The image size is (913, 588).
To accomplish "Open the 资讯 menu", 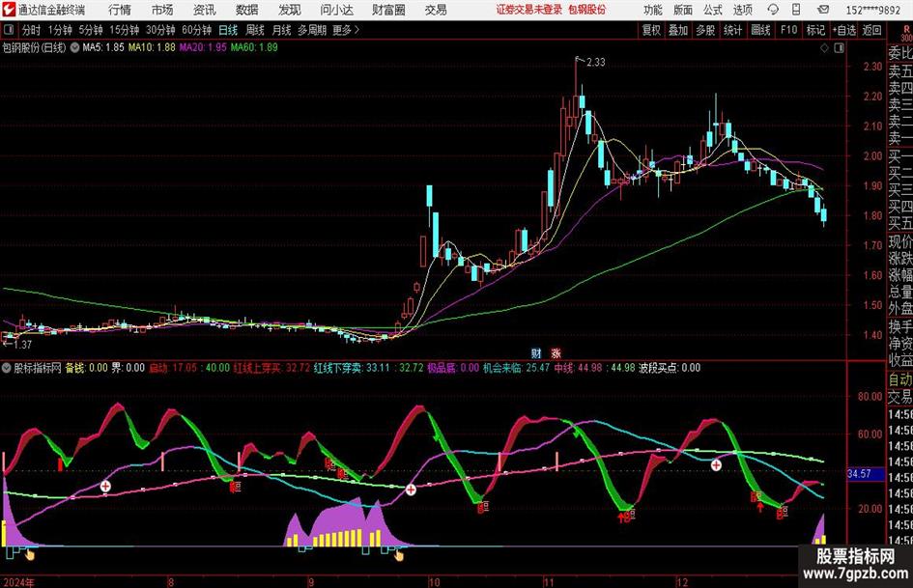I will click(x=205, y=10).
